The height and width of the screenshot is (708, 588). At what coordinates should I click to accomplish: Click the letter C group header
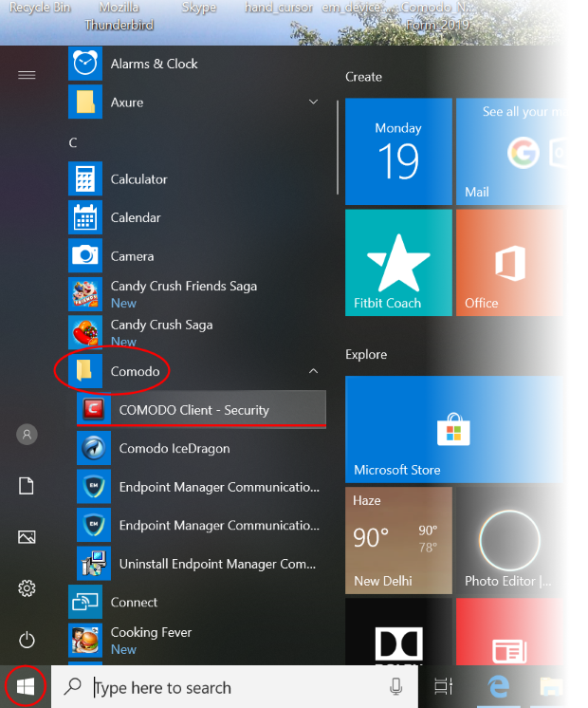[x=73, y=142]
